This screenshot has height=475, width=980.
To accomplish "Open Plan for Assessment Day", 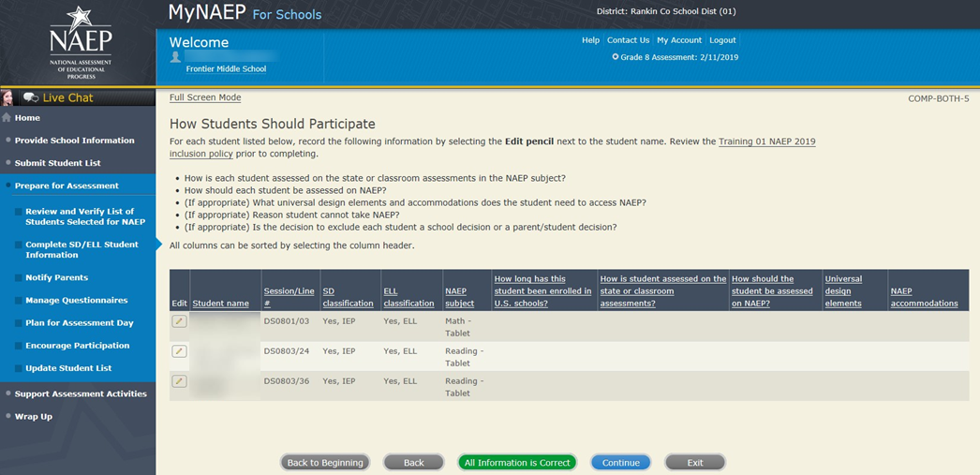I will click(x=80, y=323).
